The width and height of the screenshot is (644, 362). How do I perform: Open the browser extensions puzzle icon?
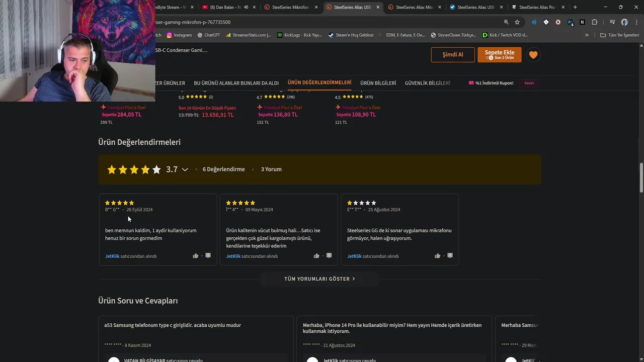tap(594, 22)
